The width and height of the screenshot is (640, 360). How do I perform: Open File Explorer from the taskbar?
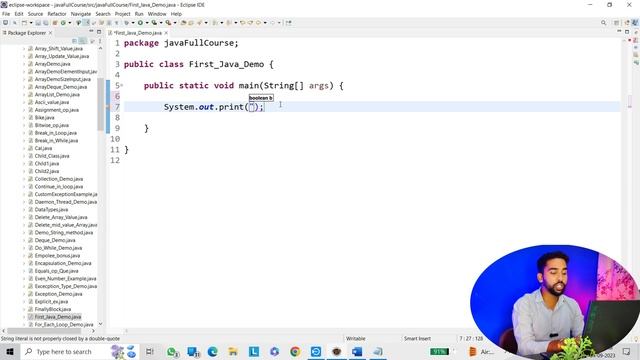click(233, 351)
